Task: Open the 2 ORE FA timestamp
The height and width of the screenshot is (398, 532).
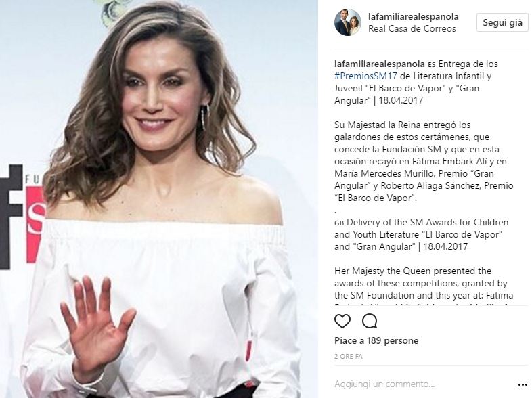Action: point(349,357)
